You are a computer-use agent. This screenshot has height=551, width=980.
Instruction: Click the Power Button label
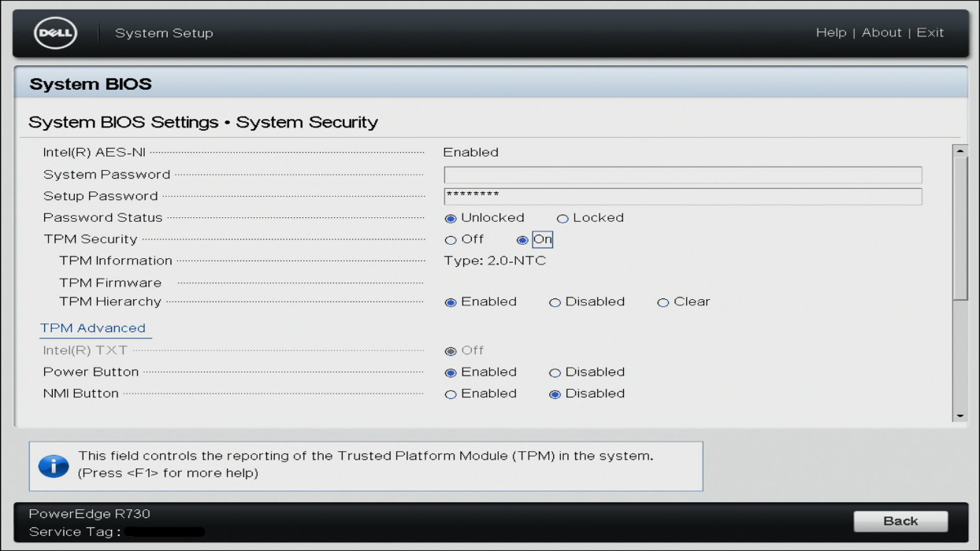point(91,372)
